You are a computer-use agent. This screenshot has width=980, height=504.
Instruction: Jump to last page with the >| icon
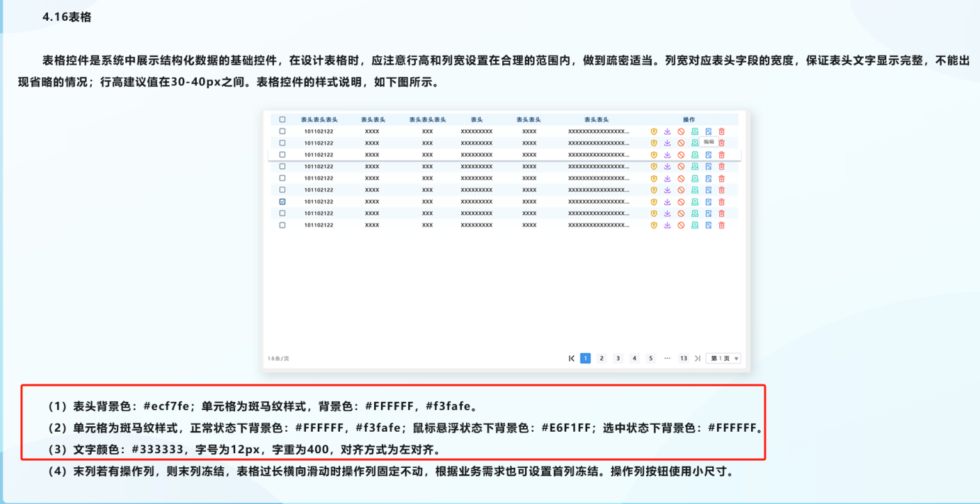698,359
